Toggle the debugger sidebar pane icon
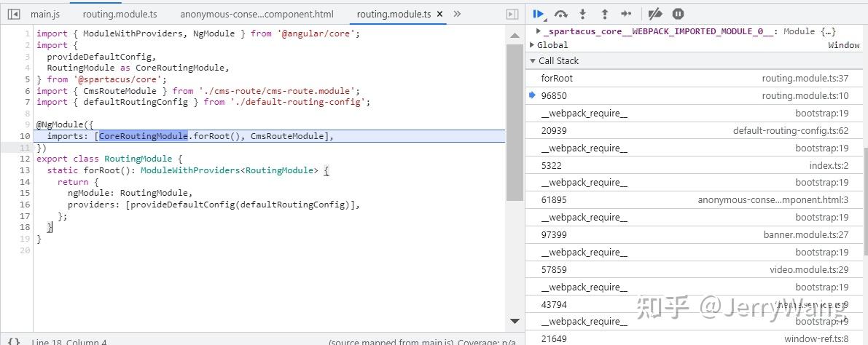 coord(512,15)
